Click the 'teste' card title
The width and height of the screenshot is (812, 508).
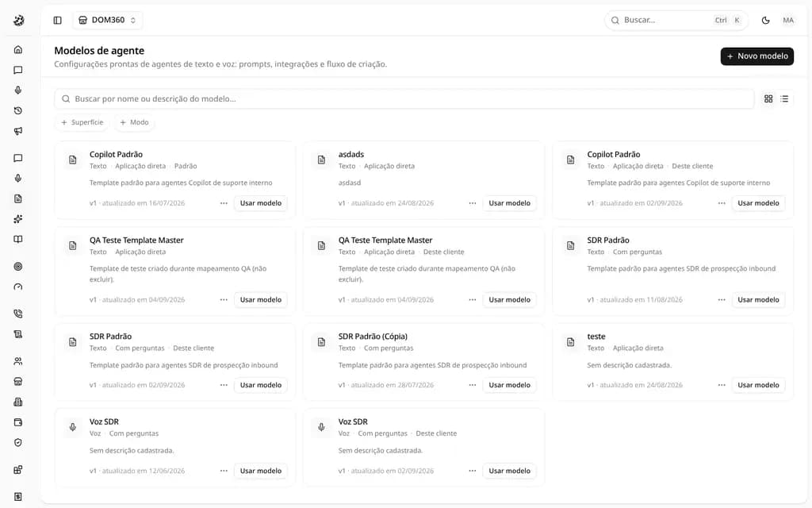(x=596, y=337)
